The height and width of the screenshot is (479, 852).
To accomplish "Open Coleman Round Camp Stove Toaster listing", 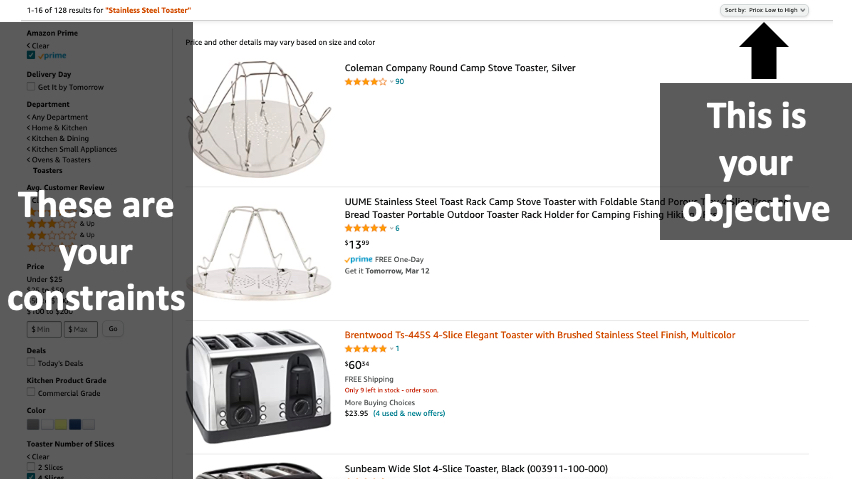I will pyautogui.click(x=460, y=68).
